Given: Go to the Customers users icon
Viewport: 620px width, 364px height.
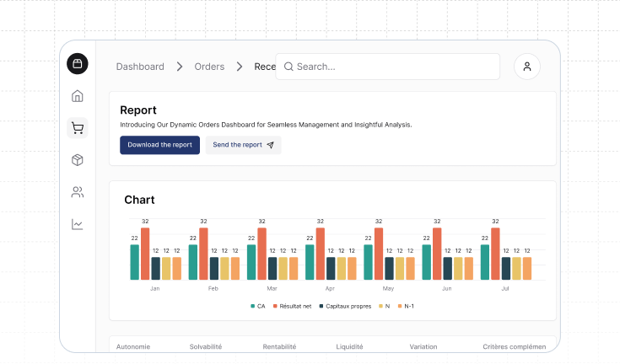Looking at the screenshot, I should click(x=78, y=192).
